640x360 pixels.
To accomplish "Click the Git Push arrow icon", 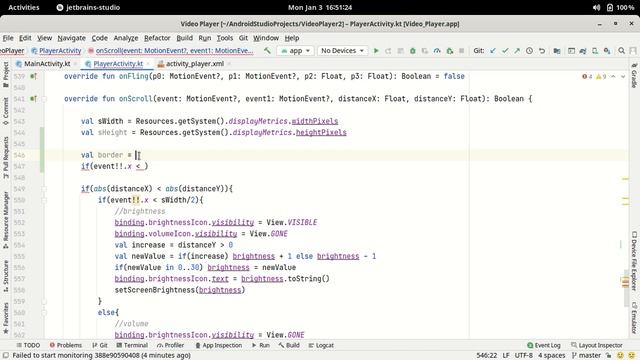I will (517, 51).
